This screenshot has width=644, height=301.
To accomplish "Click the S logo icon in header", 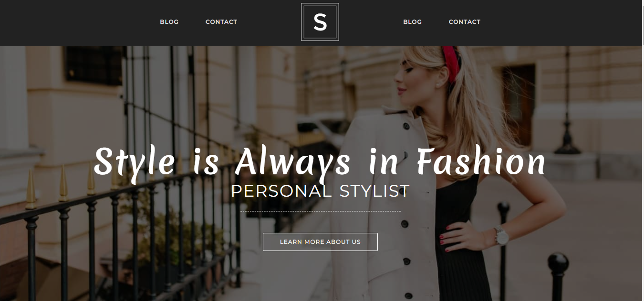I will point(320,22).
